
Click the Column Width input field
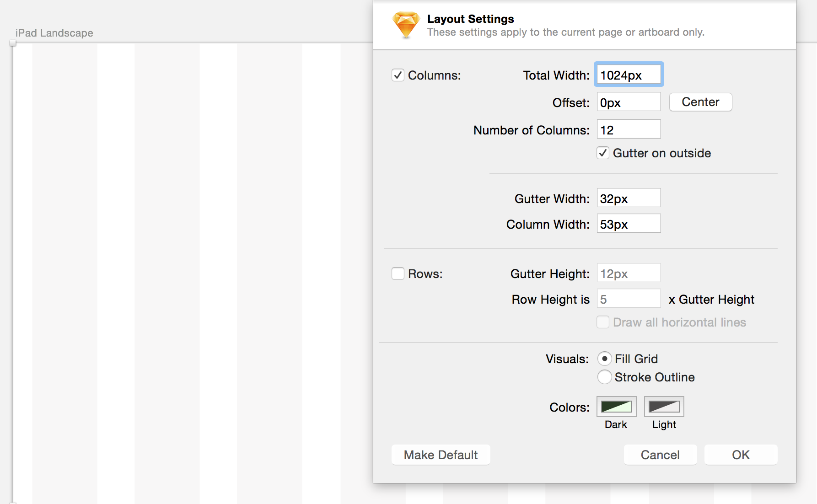(x=629, y=223)
